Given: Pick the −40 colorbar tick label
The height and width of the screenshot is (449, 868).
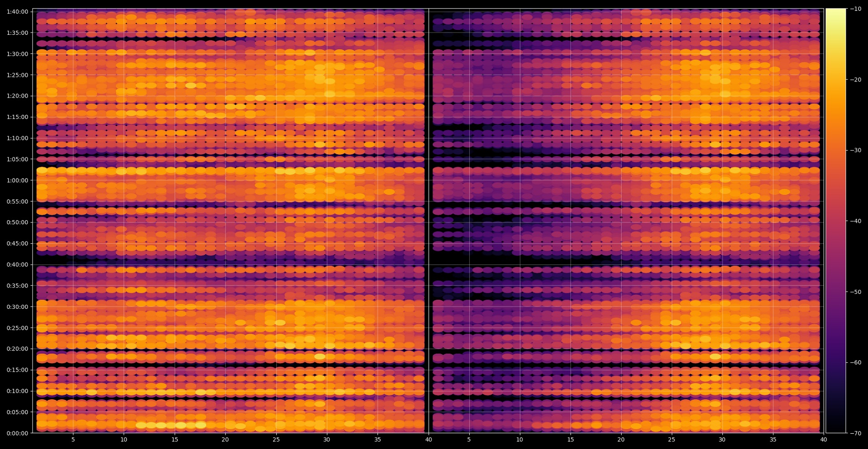Looking at the screenshot, I should (856, 221).
